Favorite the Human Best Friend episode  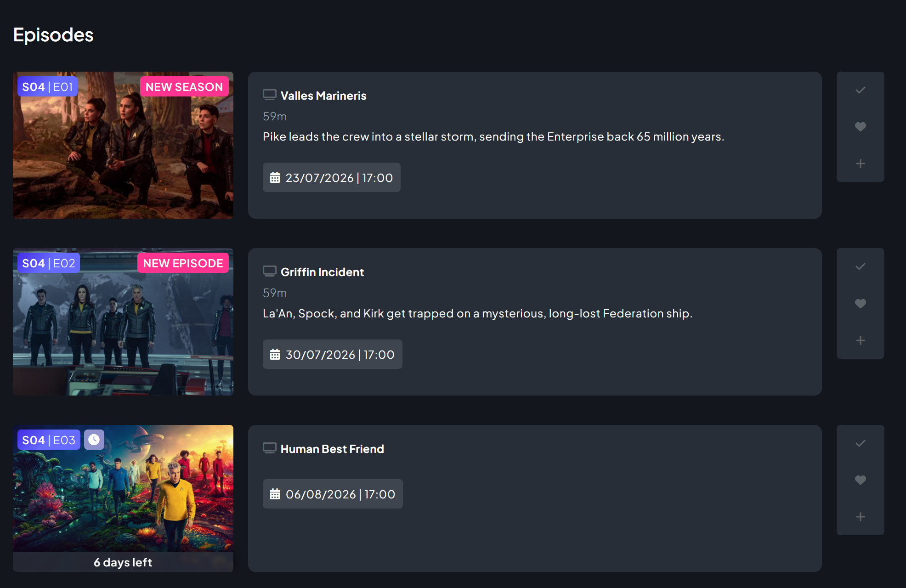pyautogui.click(x=860, y=480)
